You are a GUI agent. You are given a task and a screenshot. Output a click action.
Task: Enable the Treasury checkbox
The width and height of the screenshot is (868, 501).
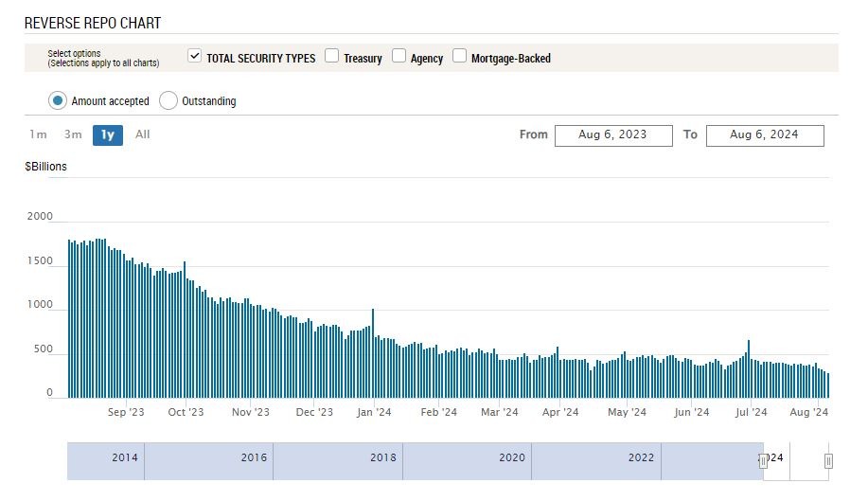(x=331, y=57)
